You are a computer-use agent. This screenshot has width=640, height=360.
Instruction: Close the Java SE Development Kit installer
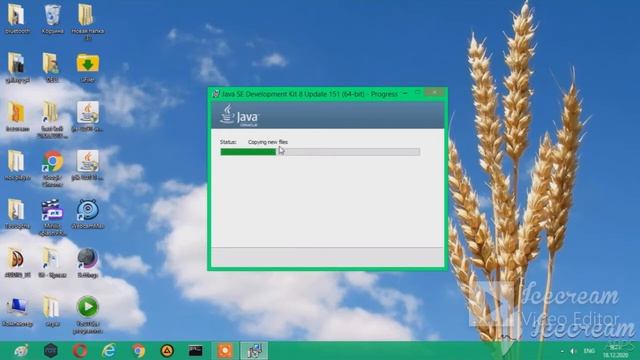[x=434, y=93]
